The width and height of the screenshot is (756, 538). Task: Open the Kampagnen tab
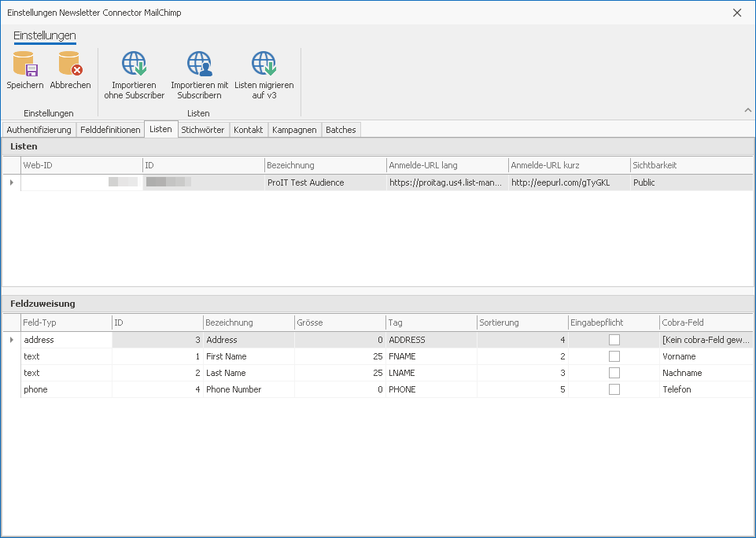pyautogui.click(x=294, y=130)
